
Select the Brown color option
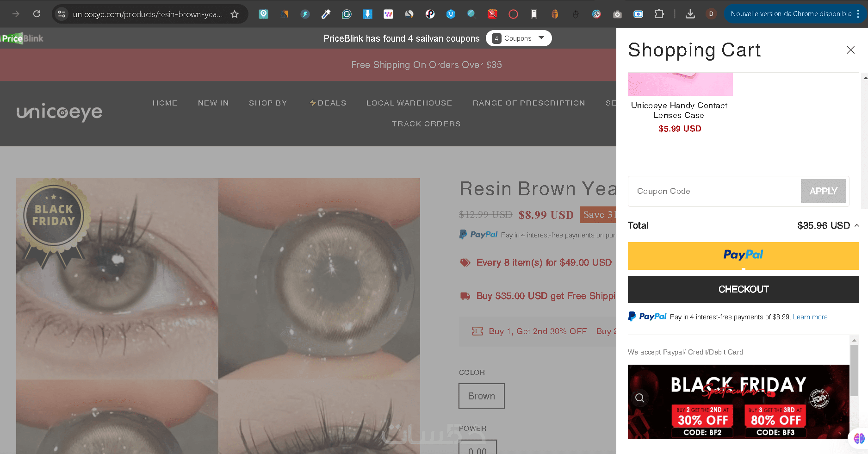coord(482,396)
